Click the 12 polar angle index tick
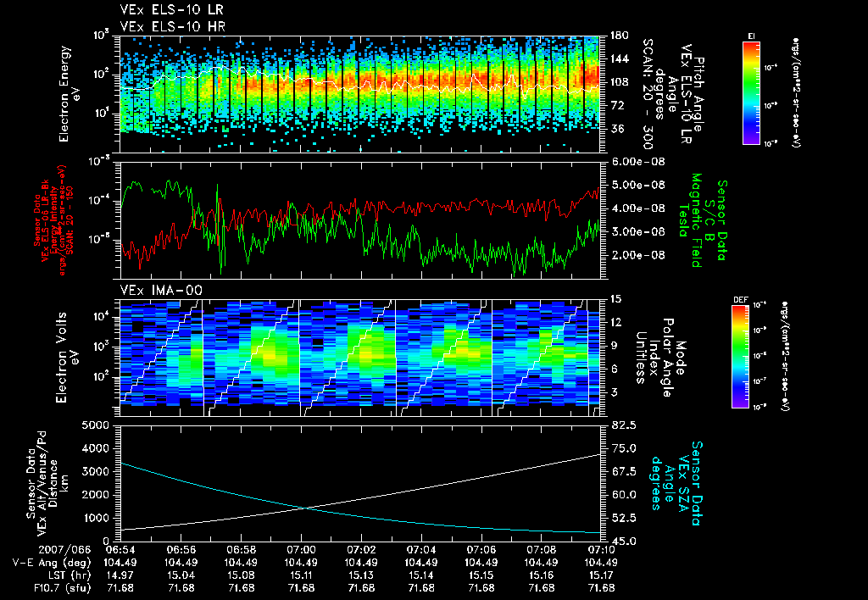The image size is (868, 600). (615, 322)
